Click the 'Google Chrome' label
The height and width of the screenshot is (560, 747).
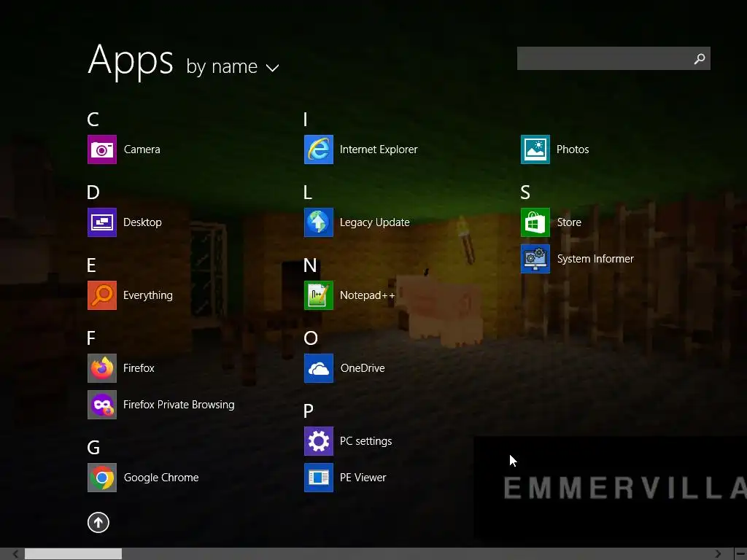point(161,478)
